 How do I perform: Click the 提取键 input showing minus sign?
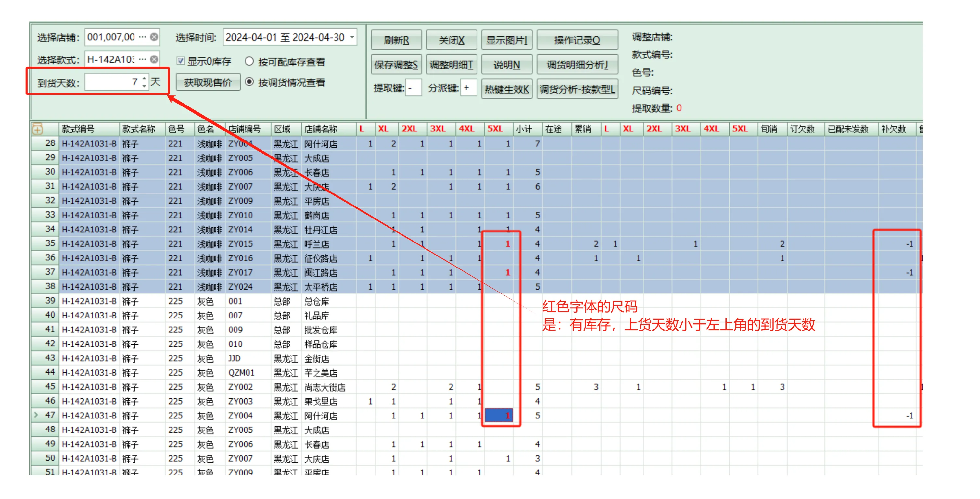click(414, 87)
